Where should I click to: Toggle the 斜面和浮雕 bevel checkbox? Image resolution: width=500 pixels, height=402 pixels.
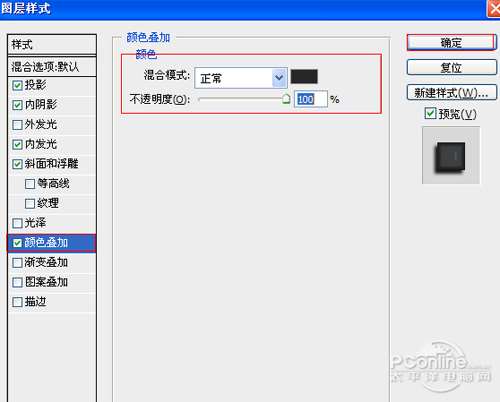click(17, 164)
